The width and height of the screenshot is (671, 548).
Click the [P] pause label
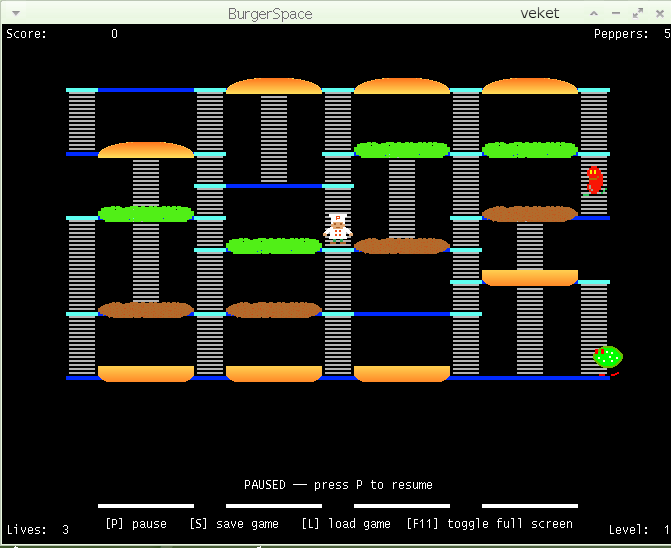(136, 524)
